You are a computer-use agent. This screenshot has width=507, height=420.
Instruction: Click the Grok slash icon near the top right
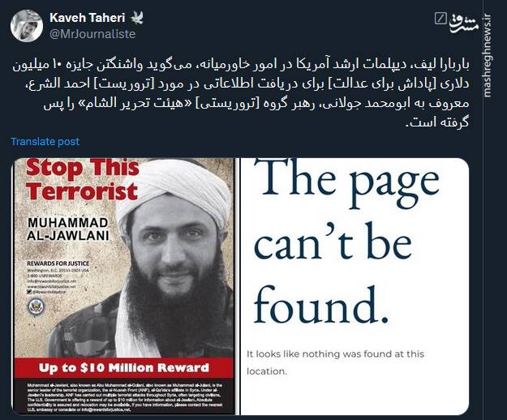click(x=440, y=19)
